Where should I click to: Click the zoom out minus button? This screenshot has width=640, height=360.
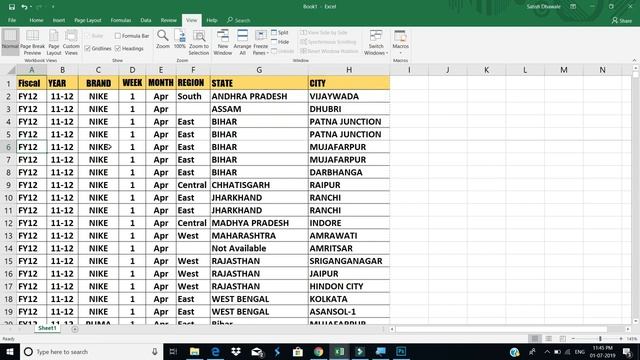click(573, 339)
